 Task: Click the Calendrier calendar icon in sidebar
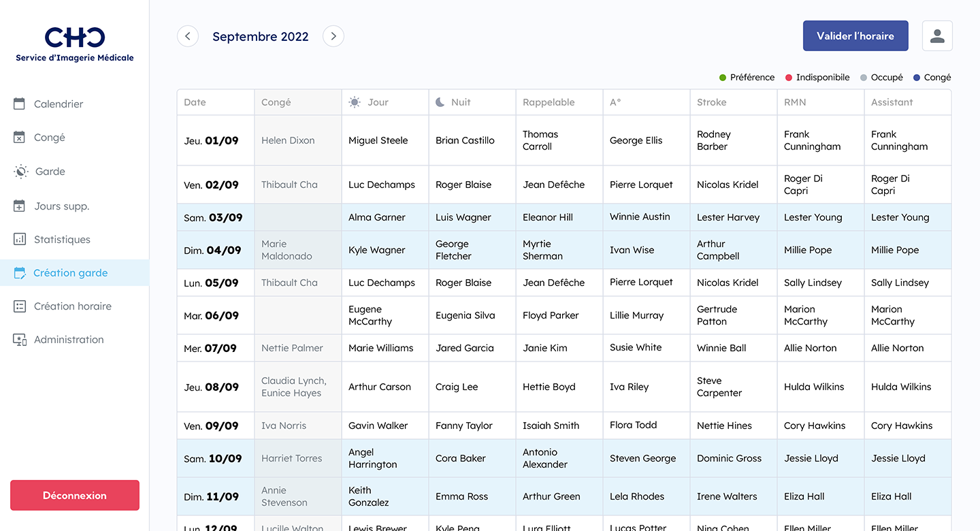20,103
